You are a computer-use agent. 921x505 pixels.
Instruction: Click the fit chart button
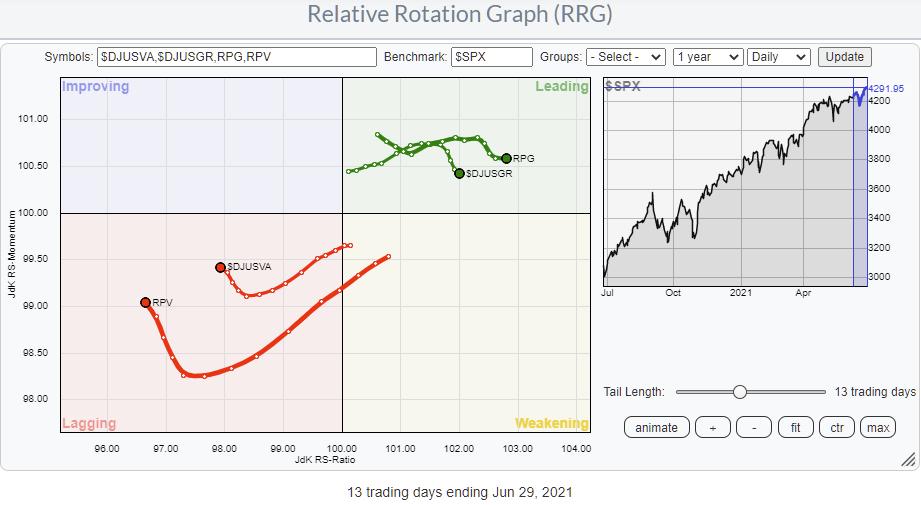point(796,427)
